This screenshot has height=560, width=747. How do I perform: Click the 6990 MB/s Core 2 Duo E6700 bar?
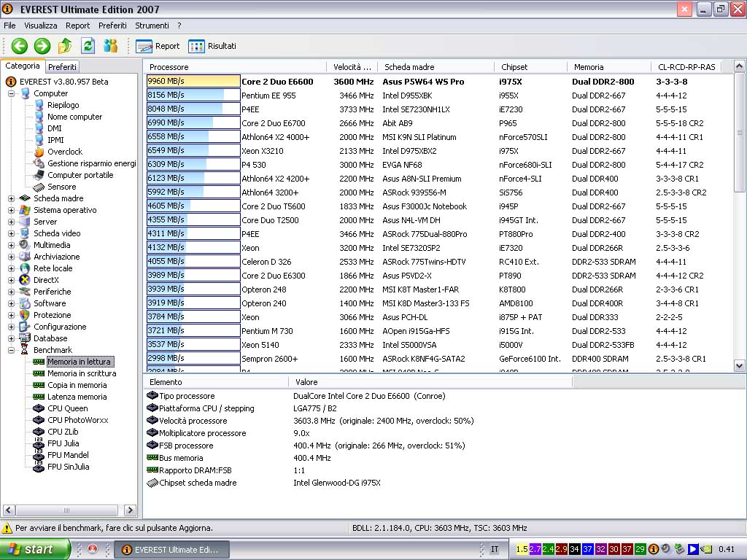click(x=193, y=122)
